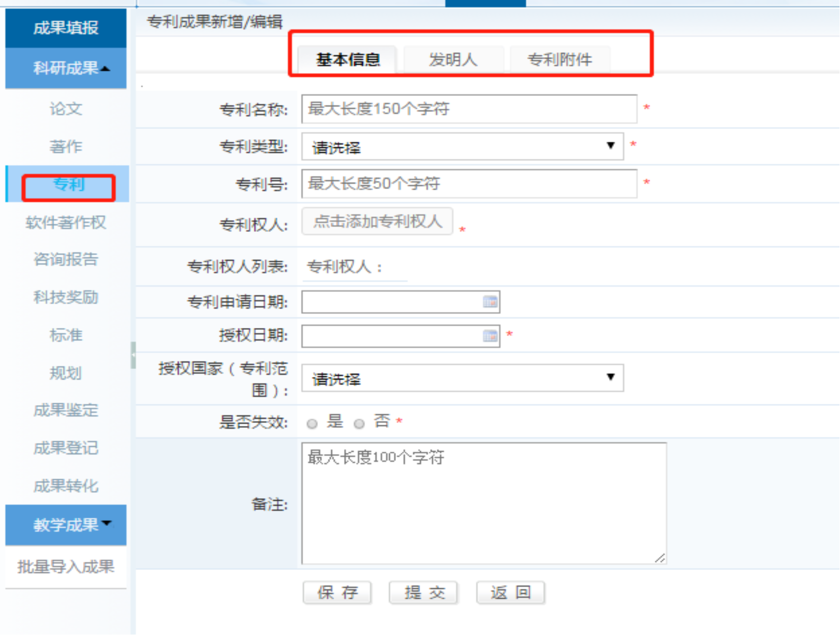Expand the 教学成果 menu section
Screen dimensions: 840x635
[x=66, y=525]
